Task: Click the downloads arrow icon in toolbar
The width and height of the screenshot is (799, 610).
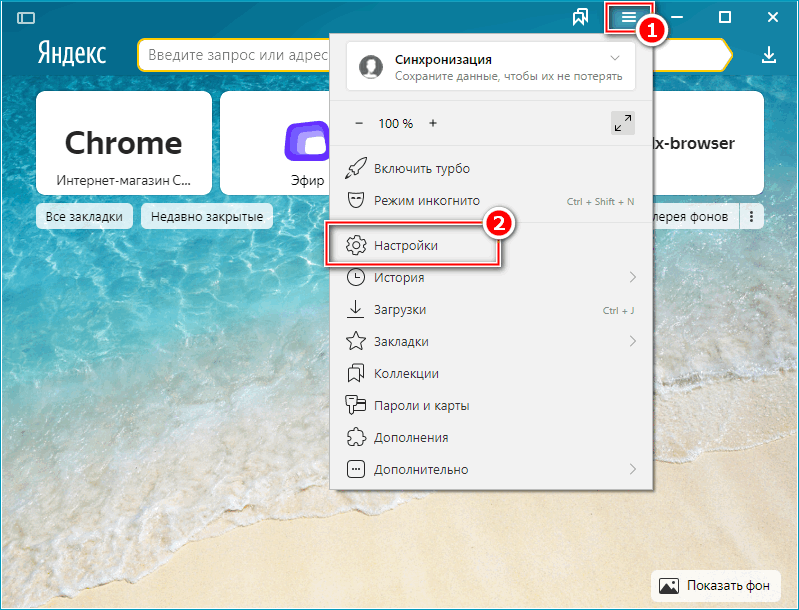Action: (768, 55)
